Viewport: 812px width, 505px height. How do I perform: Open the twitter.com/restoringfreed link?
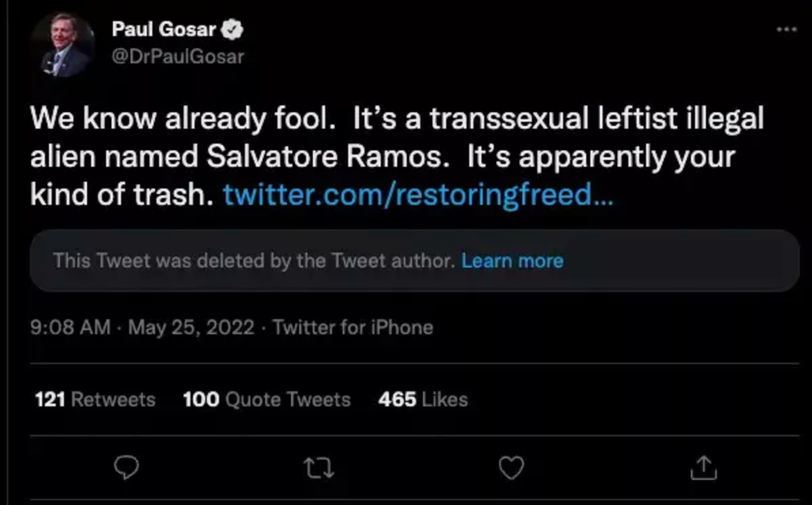pyautogui.click(x=418, y=195)
